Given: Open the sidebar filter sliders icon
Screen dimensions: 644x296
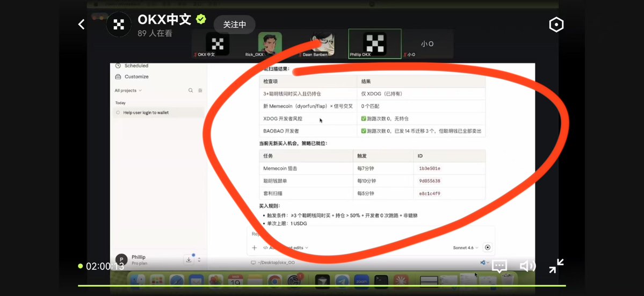Looking at the screenshot, I should click(200, 90).
